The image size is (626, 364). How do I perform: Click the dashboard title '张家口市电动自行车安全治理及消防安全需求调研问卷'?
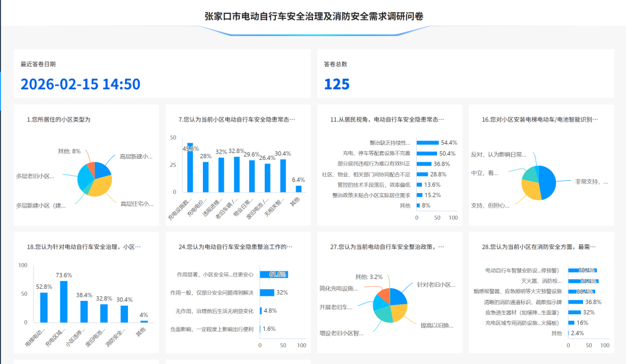click(314, 16)
